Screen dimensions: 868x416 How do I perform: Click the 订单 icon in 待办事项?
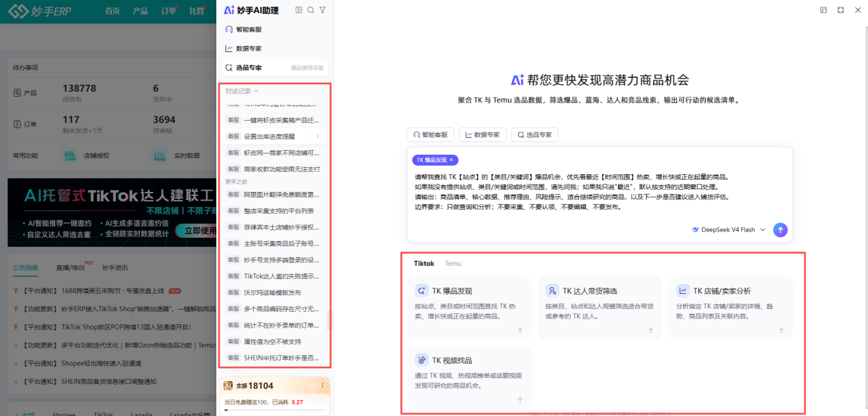click(18, 124)
